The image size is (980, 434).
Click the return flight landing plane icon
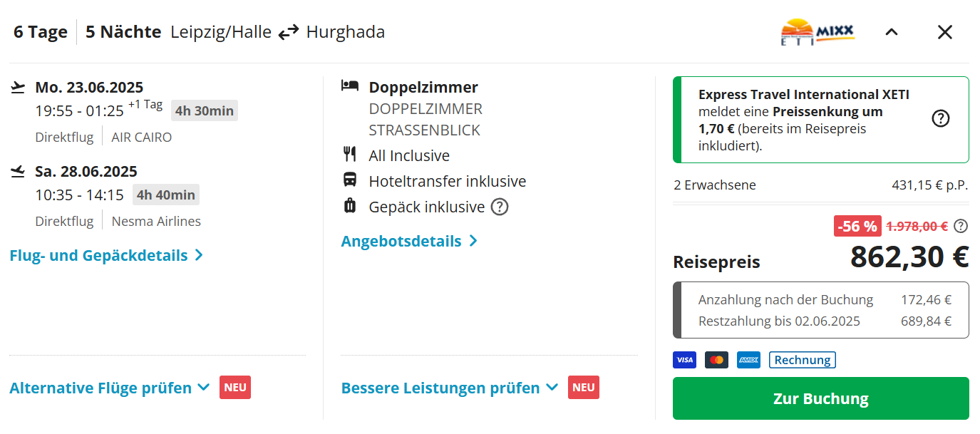[19, 172]
